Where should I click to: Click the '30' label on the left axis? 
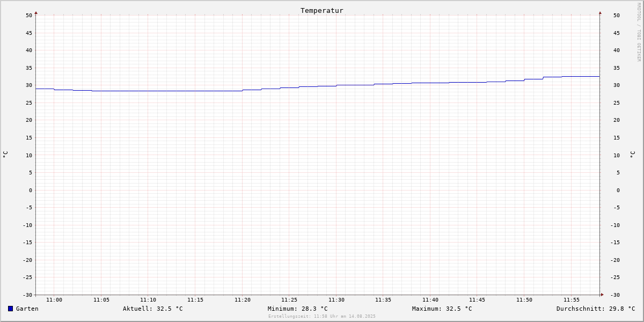pyautogui.click(x=29, y=85)
